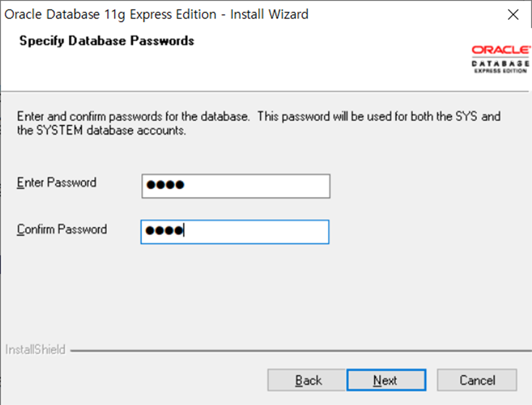Cancel the Oracle installation

point(477,380)
